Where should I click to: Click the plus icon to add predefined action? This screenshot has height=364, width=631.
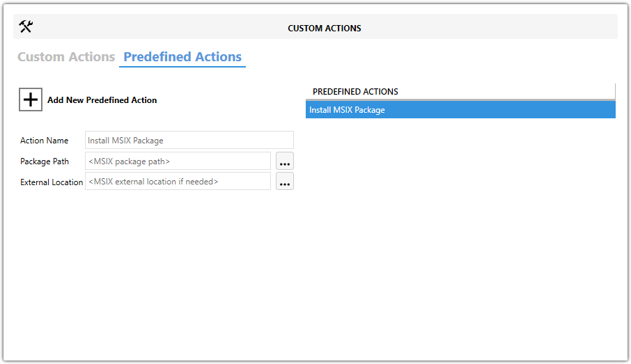tap(31, 100)
